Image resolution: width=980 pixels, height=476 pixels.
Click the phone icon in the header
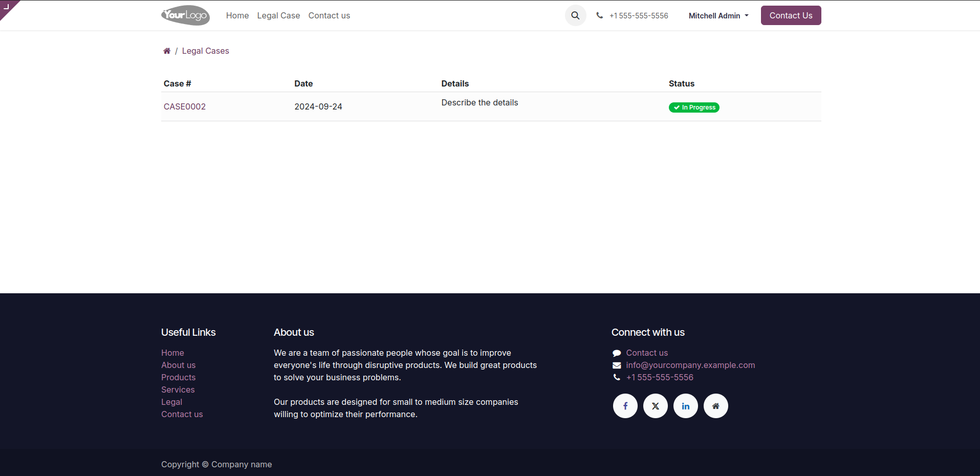600,15
